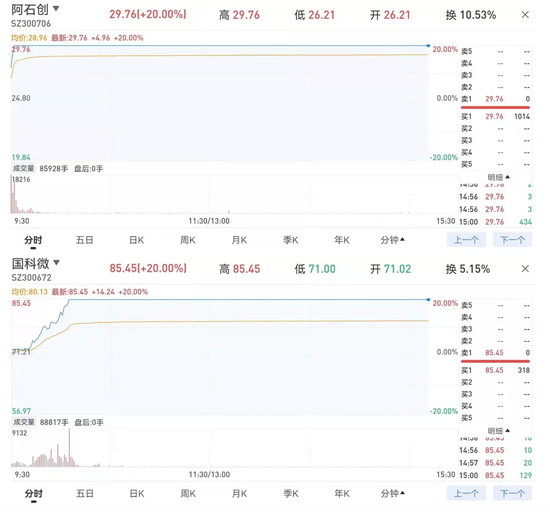Expand 分钟 dropdown in 国科微 panel

(393, 494)
